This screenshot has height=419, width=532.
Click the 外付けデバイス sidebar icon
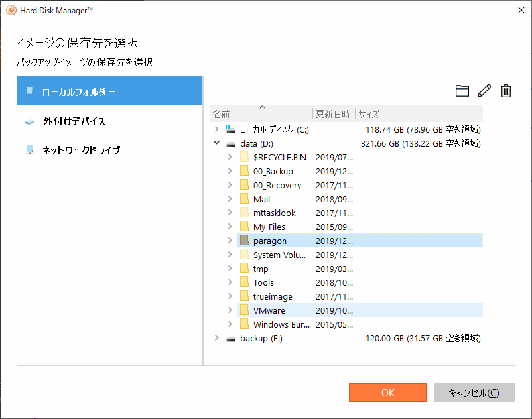click(x=30, y=121)
